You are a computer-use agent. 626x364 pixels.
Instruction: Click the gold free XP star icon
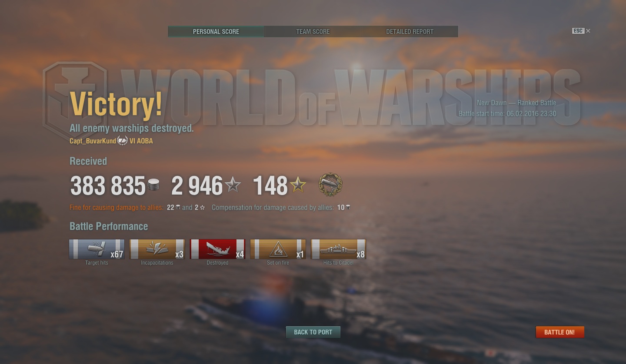298,185
